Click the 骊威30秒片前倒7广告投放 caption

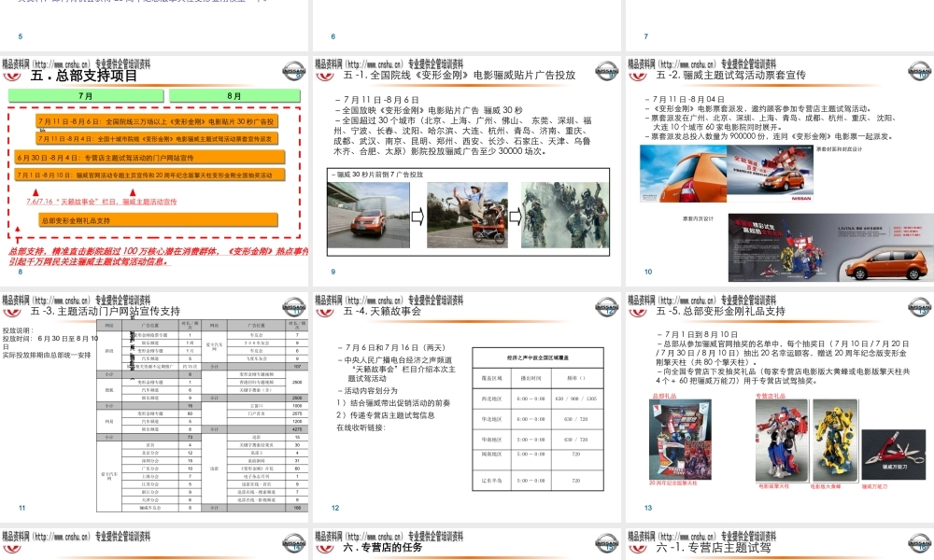tap(377, 175)
